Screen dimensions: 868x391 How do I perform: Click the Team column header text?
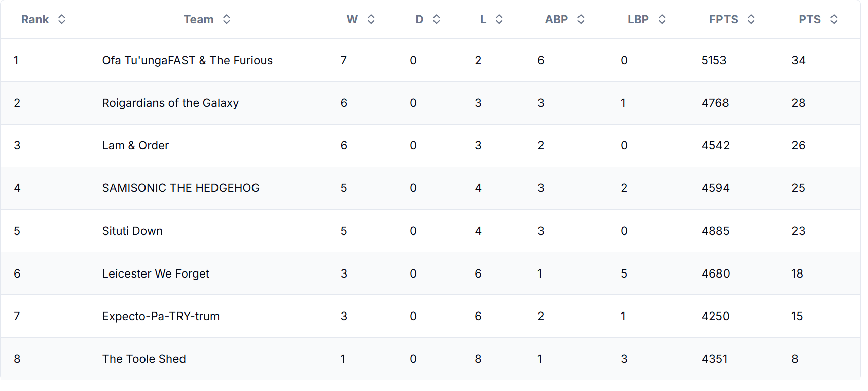[x=198, y=19]
